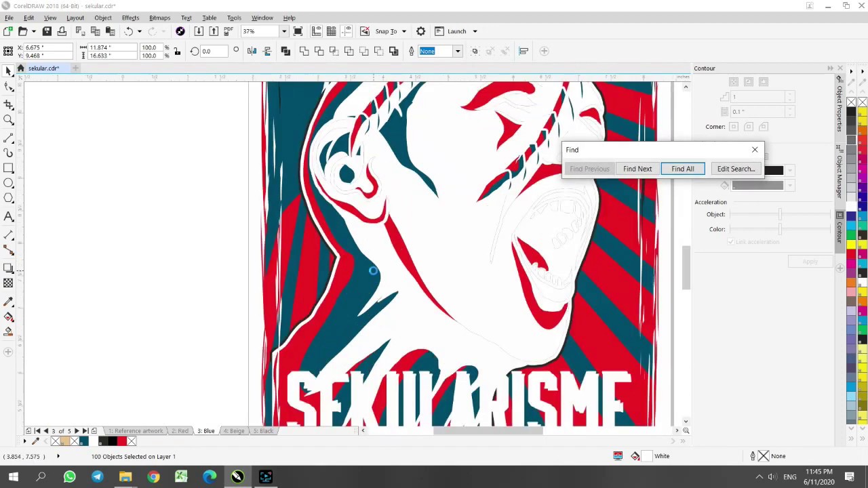This screenshot has height=488, width=868.
Task: Click the X position input field
Action: pos(47,47)
